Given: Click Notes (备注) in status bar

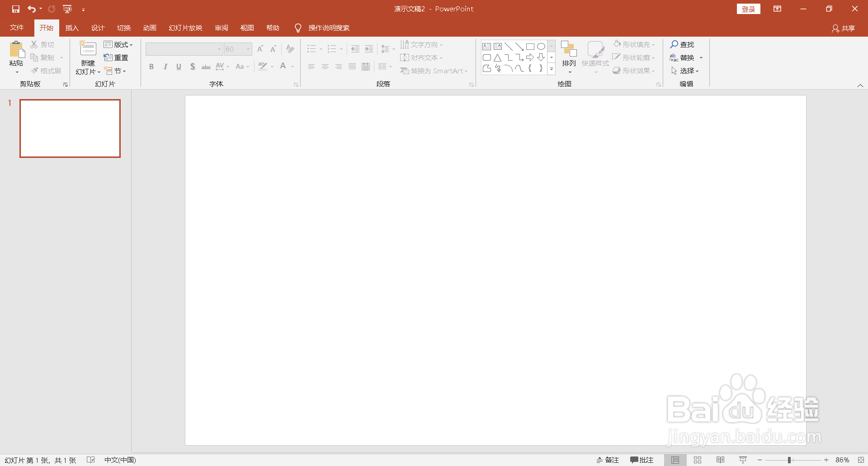Looking at the screenshot, I should tap(608, 460).
